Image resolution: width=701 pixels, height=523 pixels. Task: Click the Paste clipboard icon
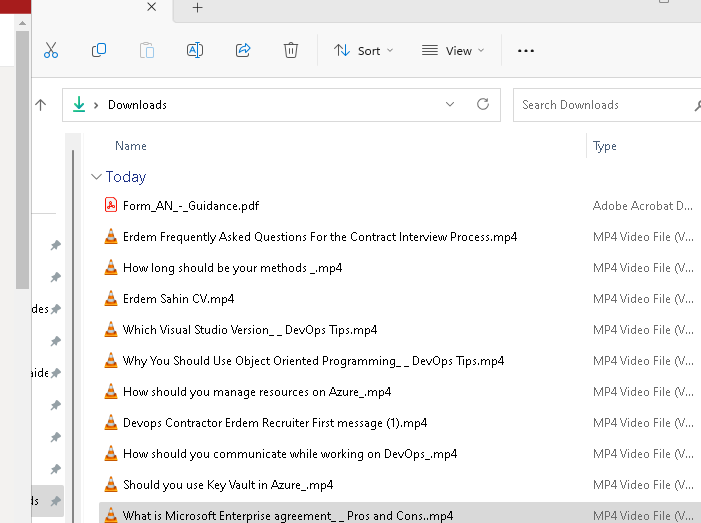coord(147,50)
